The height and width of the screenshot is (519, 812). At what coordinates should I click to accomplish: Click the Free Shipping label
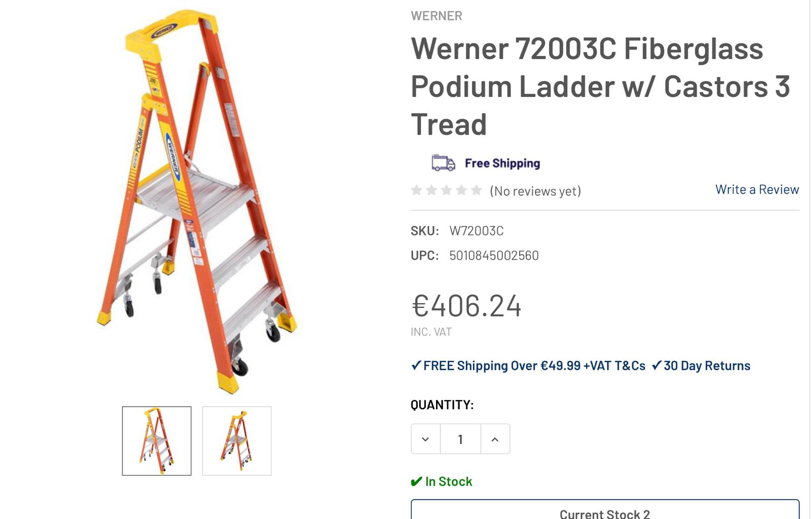(502, 163)
